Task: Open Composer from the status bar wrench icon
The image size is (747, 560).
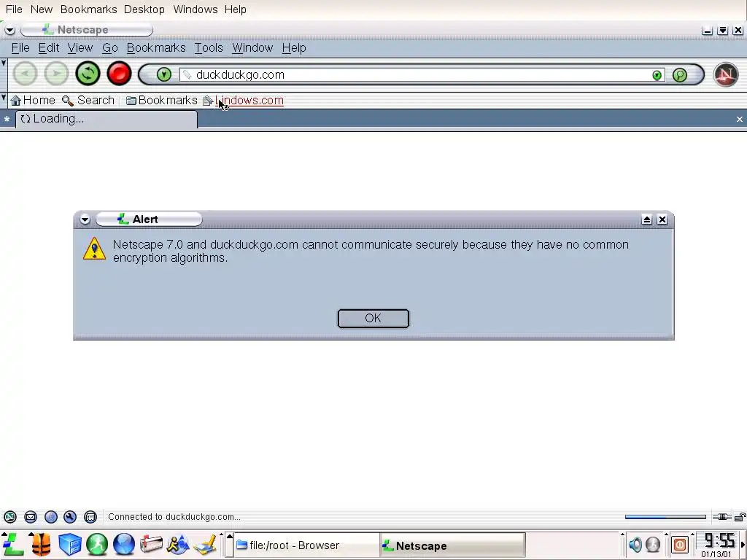Action: point(70,517)
